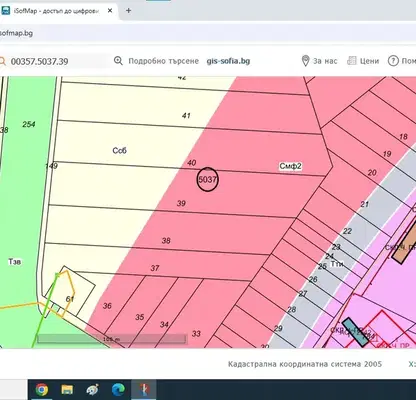The width and height of the screenshot is (416, 400).
Task: Click parcel number 38 in the pink zone
Action: click(x=166, y=240)
